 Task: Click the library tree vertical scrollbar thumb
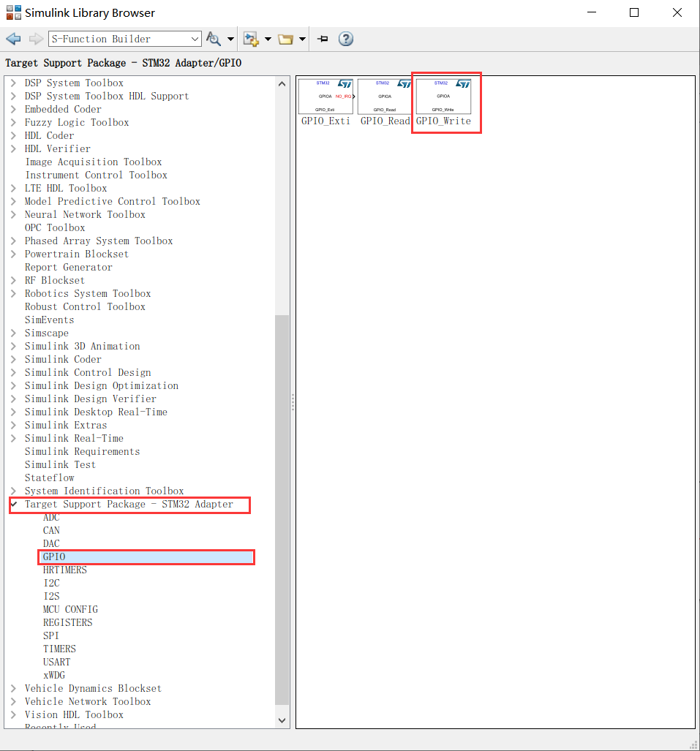pos(282,510)
